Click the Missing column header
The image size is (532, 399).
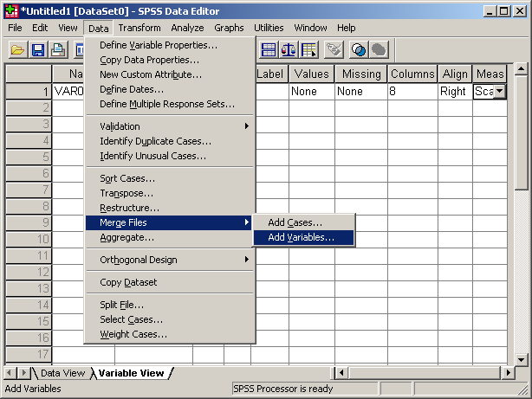click(x=361, y=74)
